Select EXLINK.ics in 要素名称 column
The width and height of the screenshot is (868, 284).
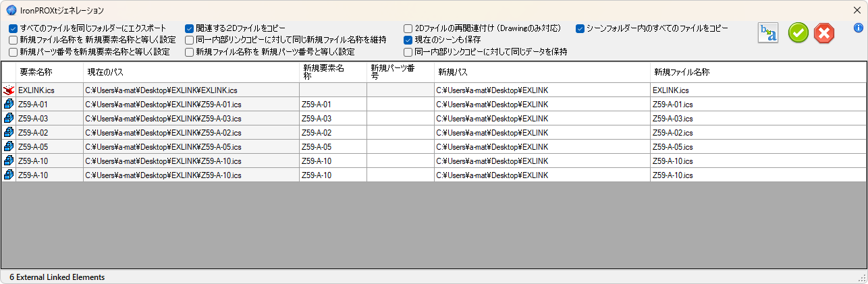coord(49,90)
